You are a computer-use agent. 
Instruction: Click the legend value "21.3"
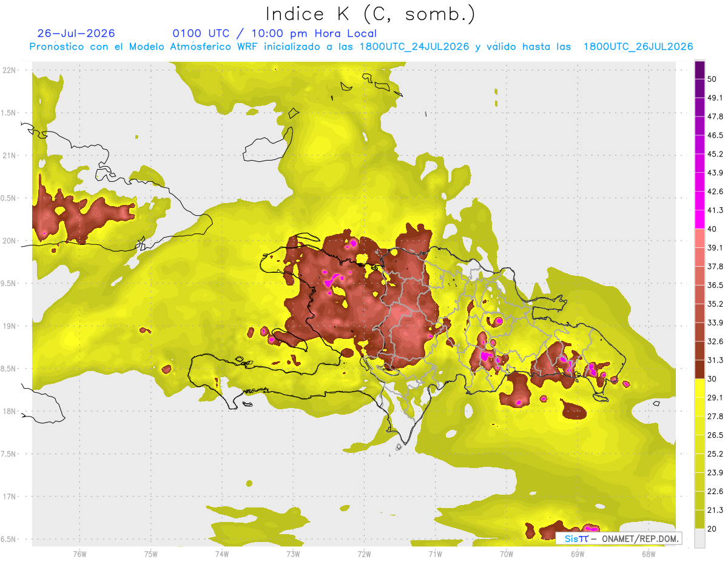(x=715, y=510)
